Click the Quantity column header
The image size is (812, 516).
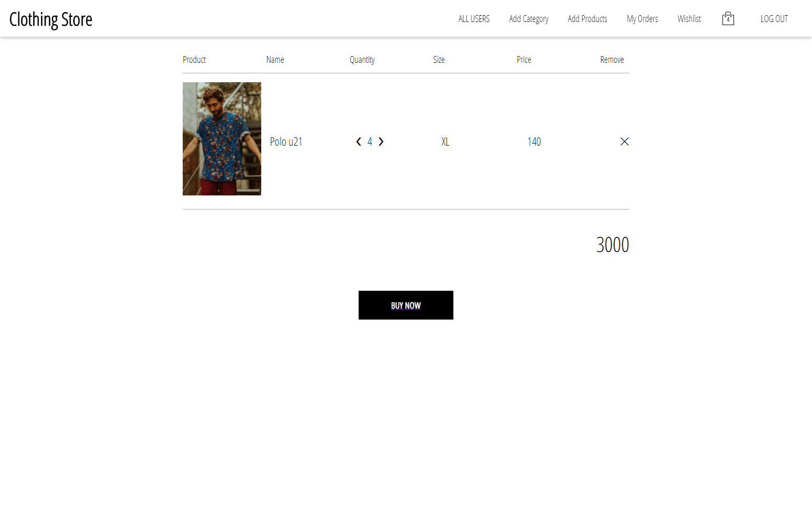click(x=362, y=60)
